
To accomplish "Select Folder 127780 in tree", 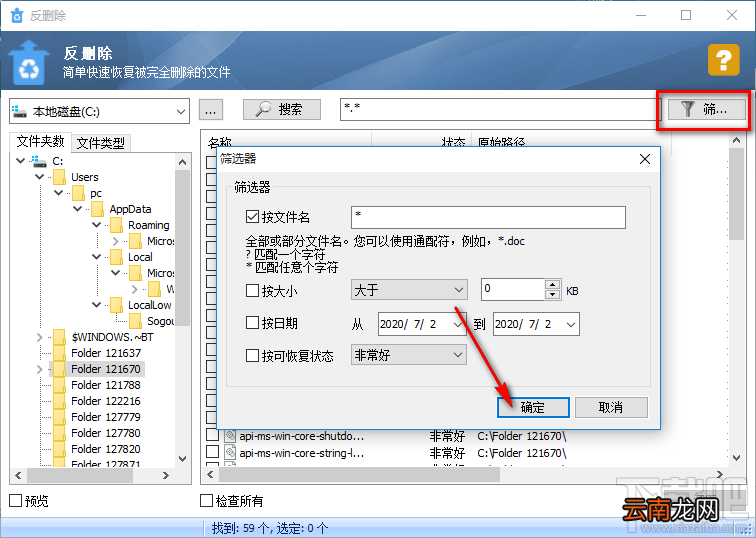I will (106, 433).
